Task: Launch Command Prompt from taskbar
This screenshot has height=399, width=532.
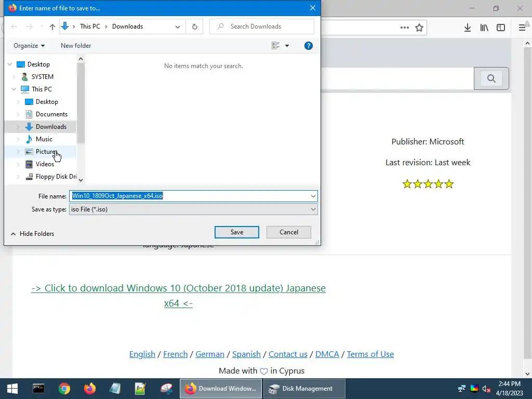Action: pos(38,389)
